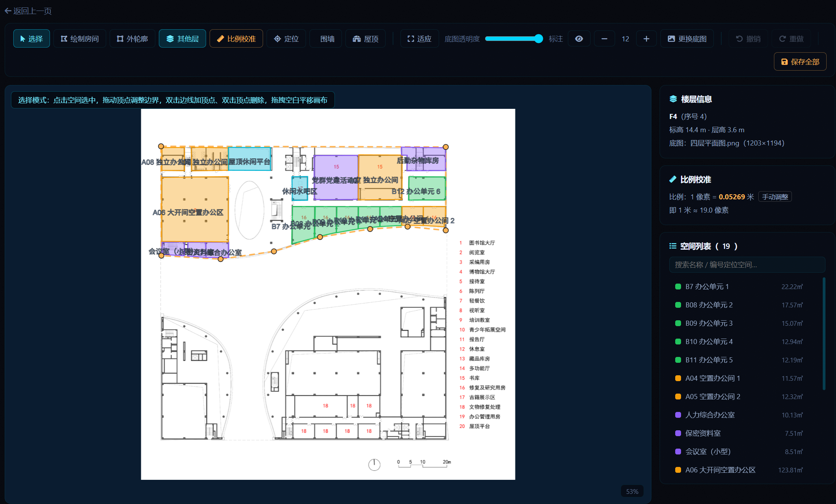Select 人力综合办公室 in the space list
Screen dimensions: 836x504
[x=739, y=415]
